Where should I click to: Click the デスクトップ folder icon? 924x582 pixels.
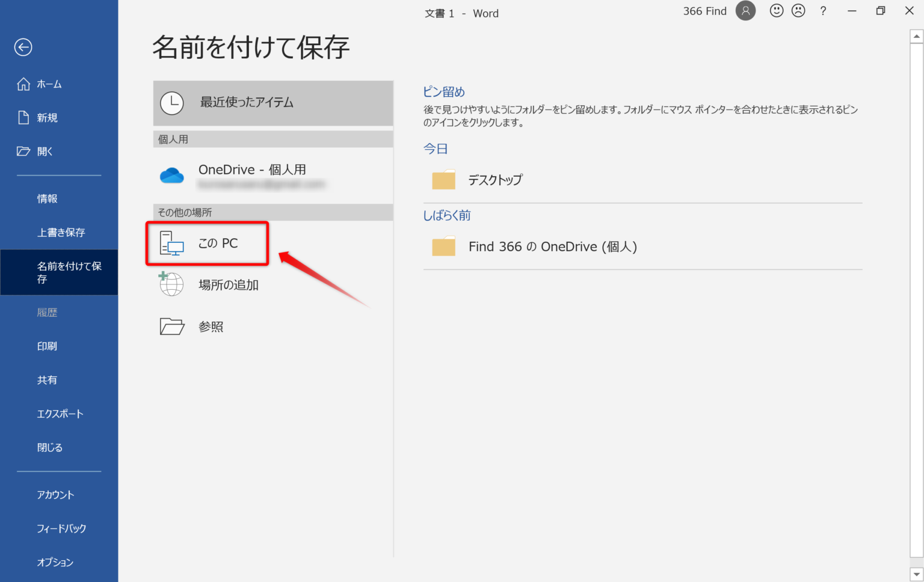(x=443, y=179)
